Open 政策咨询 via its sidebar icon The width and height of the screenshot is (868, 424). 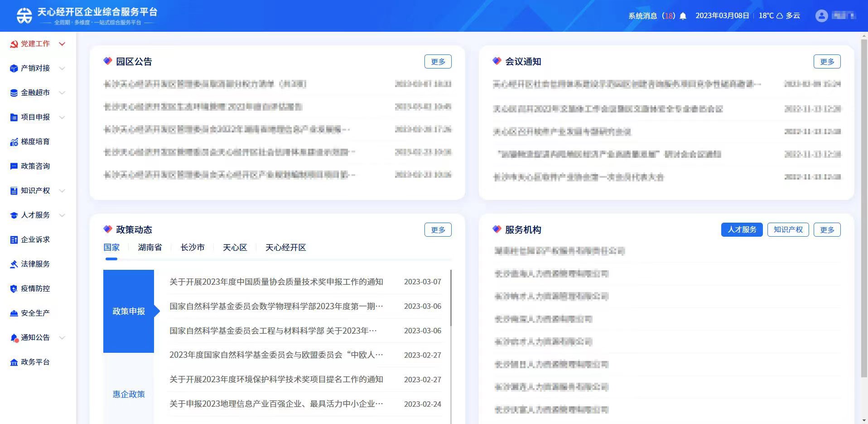13,166
